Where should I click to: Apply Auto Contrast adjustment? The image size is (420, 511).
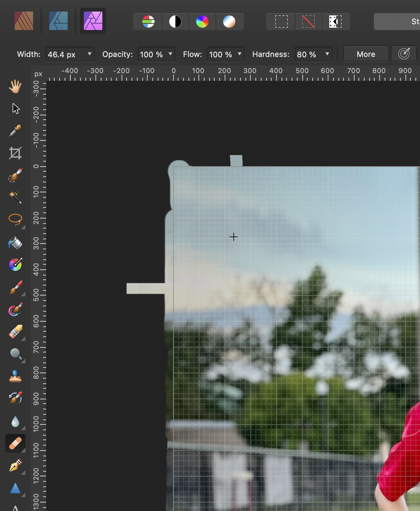click(x=175, y=22)
